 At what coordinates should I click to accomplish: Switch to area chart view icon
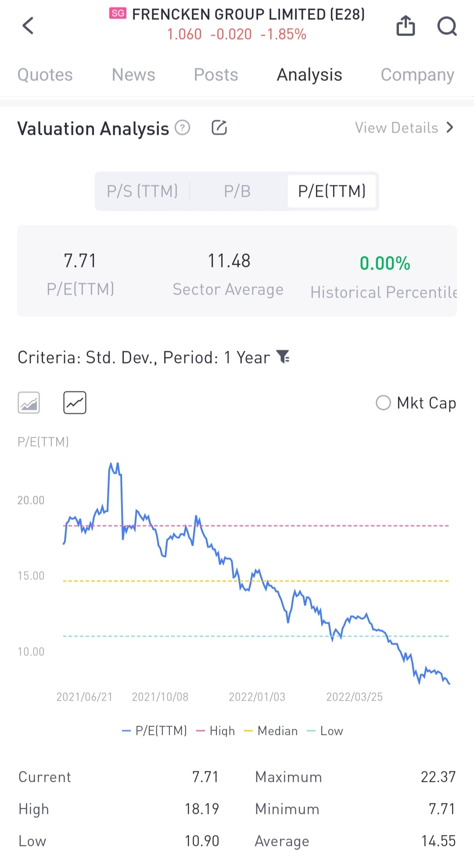pyautogui.click(x=29, y=403)
